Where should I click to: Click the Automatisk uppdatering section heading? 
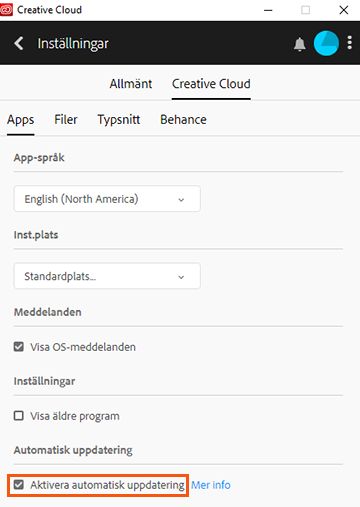point(73,450)
